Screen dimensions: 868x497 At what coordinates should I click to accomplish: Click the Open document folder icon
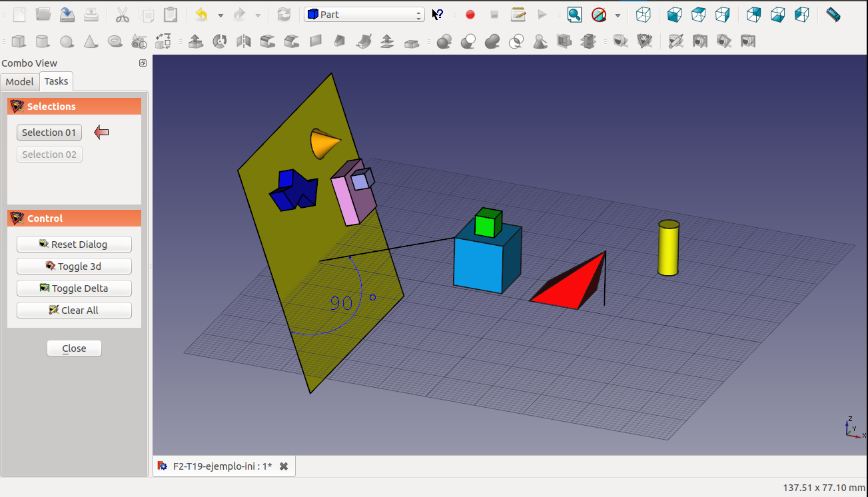(x=43, y=14)
